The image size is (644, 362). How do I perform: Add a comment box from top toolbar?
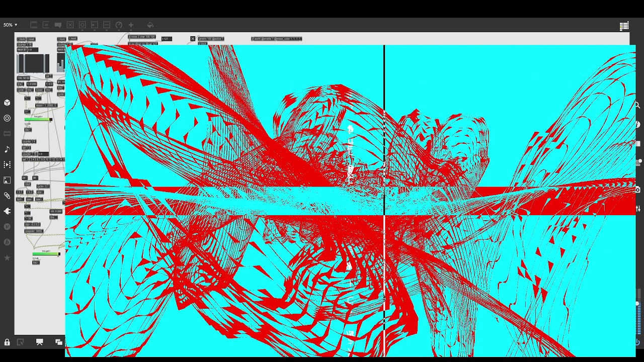[x=58, y=25]
